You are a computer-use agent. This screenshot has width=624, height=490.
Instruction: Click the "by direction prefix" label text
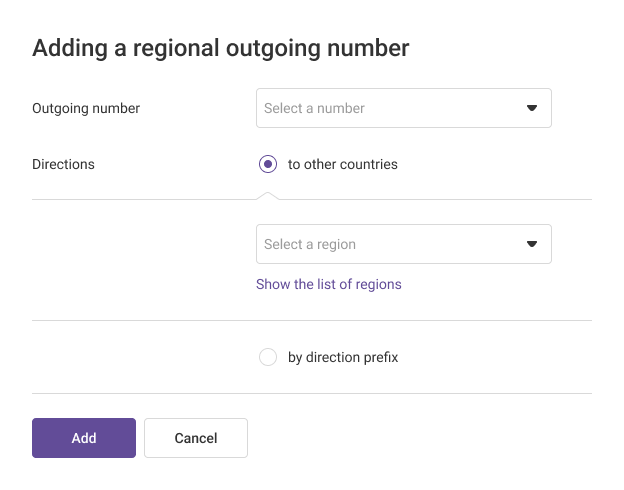[342, 357]
